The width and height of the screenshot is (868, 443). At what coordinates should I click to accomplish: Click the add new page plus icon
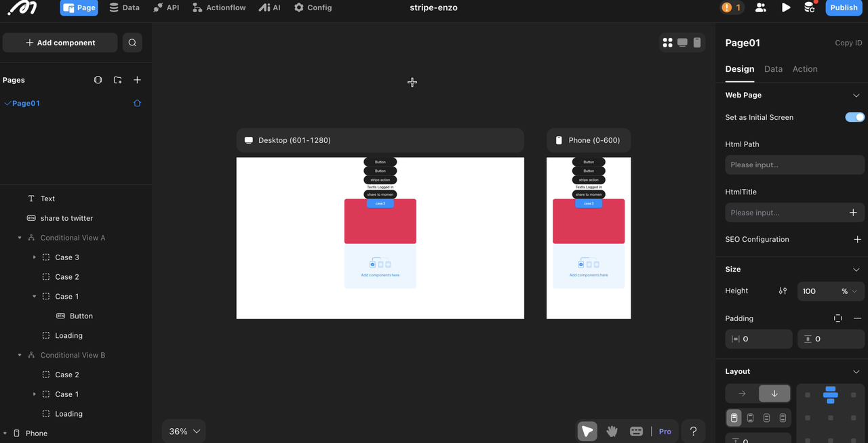pyautogui.click(x=137, y=80)
